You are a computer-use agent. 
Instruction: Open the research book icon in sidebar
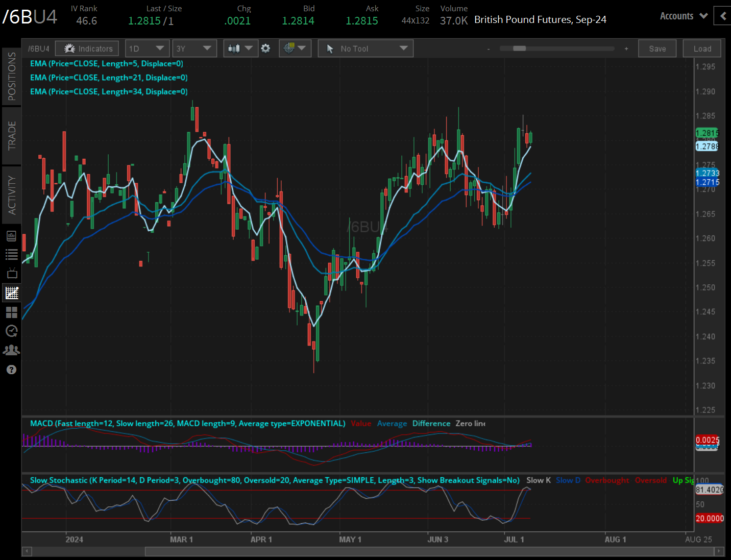[x=11, y=236]
